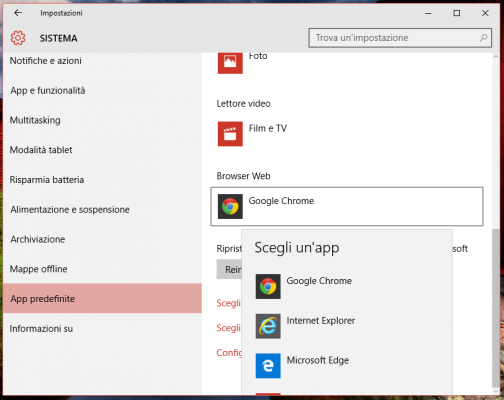Click Internet Explorer icon in app list
Image resolution: width=504 pixels, height=400 pixels.
(268, 326)
